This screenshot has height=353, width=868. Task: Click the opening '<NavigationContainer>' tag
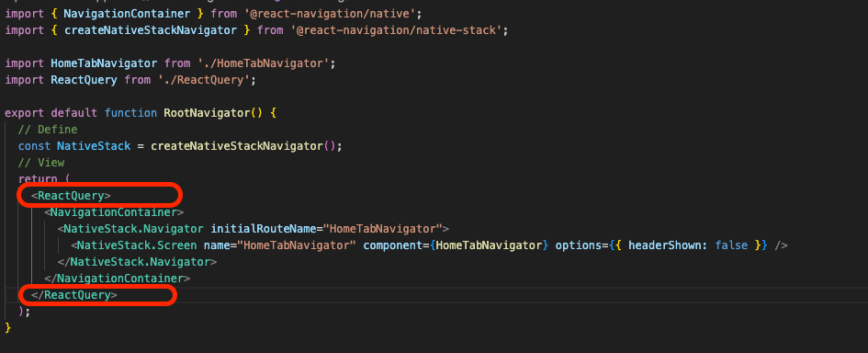(x=114, y=212)
